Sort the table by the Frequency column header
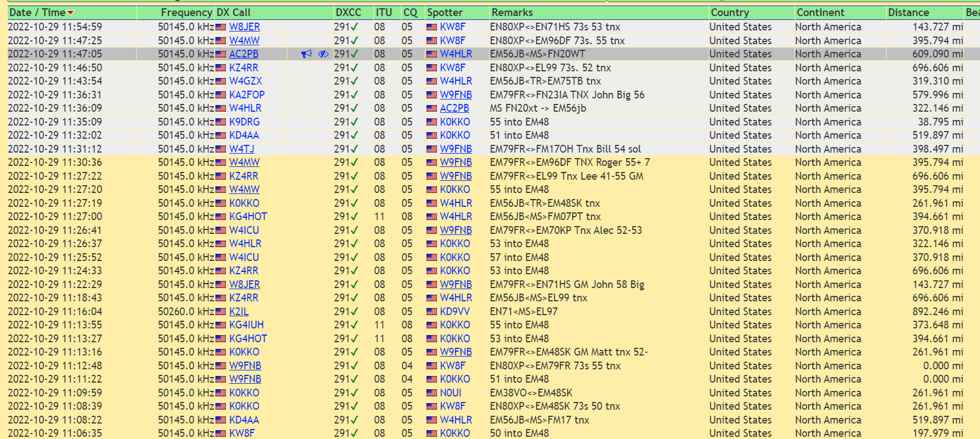This screenshot has width=980, height=439. (x=186, y=12)
